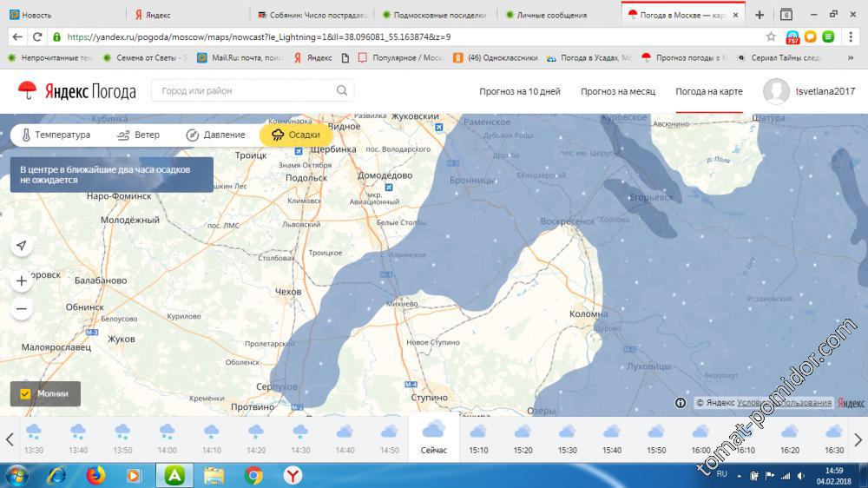Screen dimensions: 868x488
Task: Click the green extension icon
Action: tap(828, 36)
